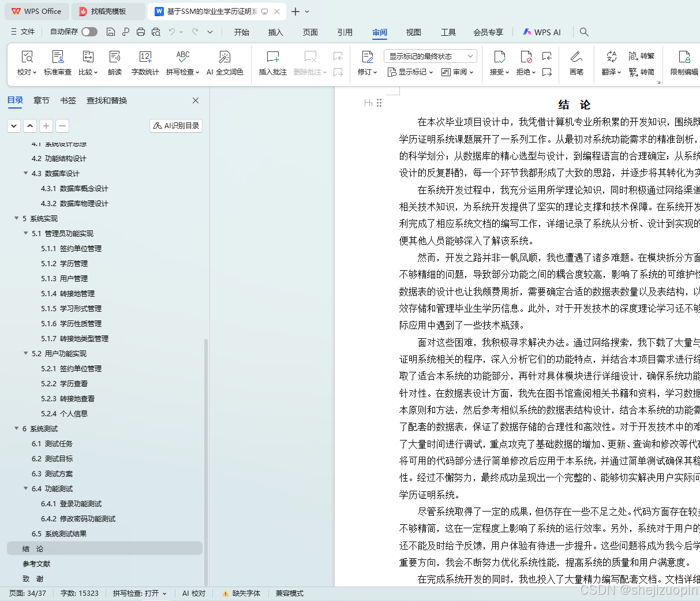Open the 章节 panel tab
The height and width of the screenshot is (601, 700).
(x=41, y=100)
